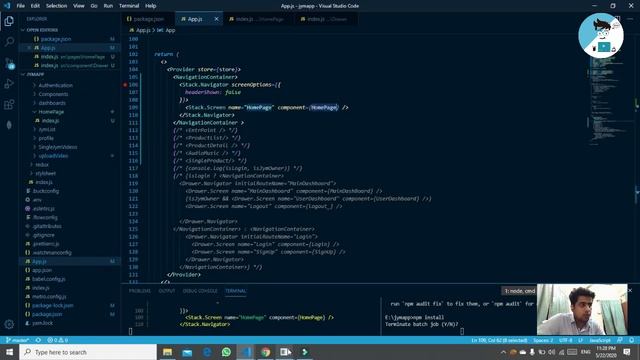The image size is (640, 360).
Task: Select the TERMINAL panel tab
Action: pyautogui.click(x=236, y=291)
